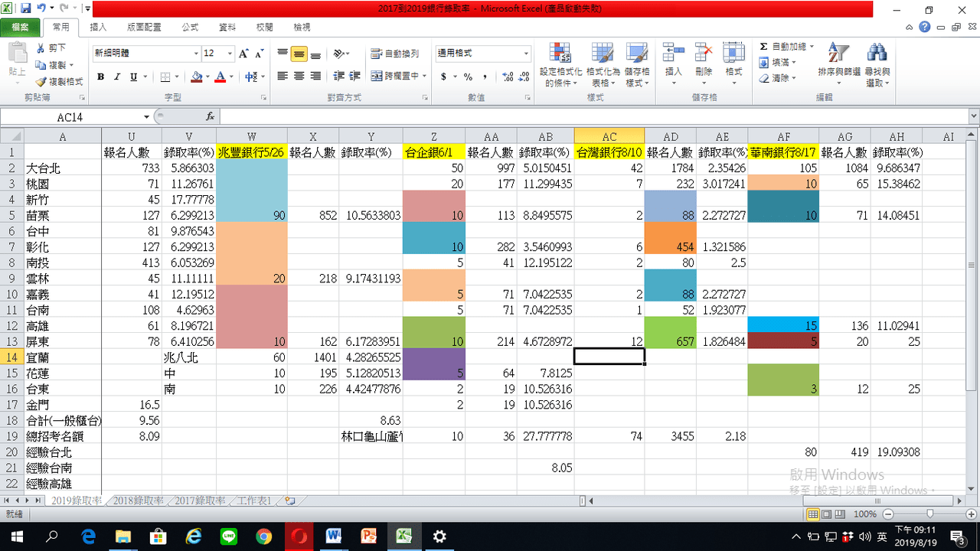This screenshot has width=980, height=551.
Task: Open LINE from the taskbar
Action: click(x=228, y=536)
